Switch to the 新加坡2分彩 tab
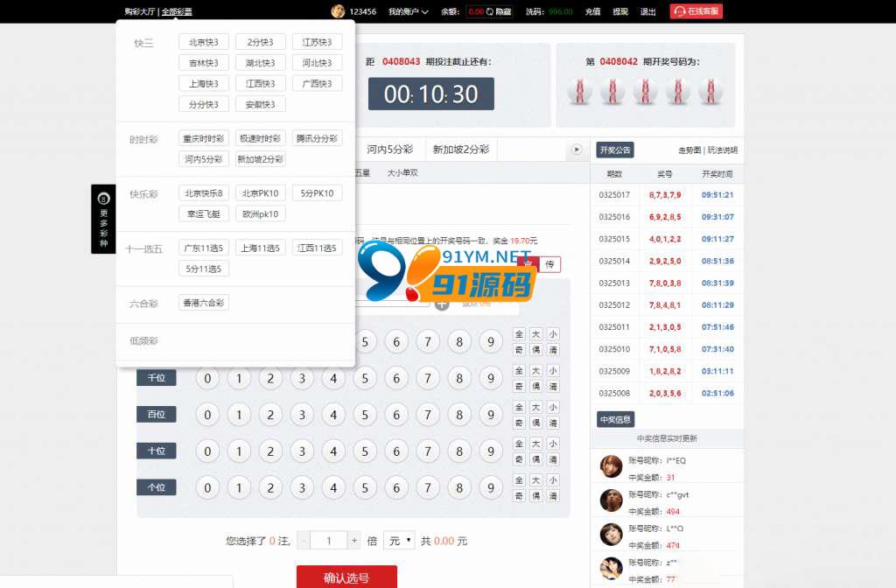This screenshot has height=588, width=896. pyautogui.click(x=460, y=150)
